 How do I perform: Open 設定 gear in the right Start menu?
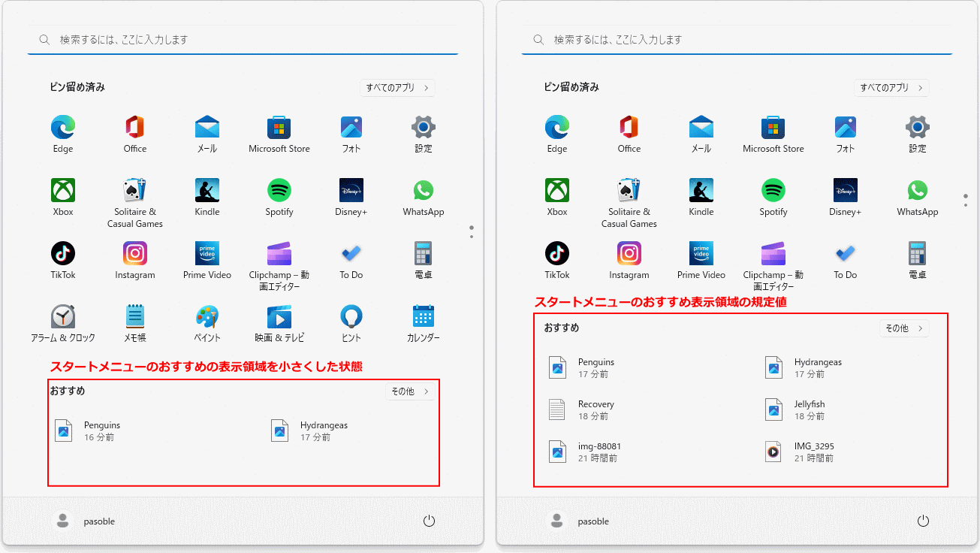918,134
